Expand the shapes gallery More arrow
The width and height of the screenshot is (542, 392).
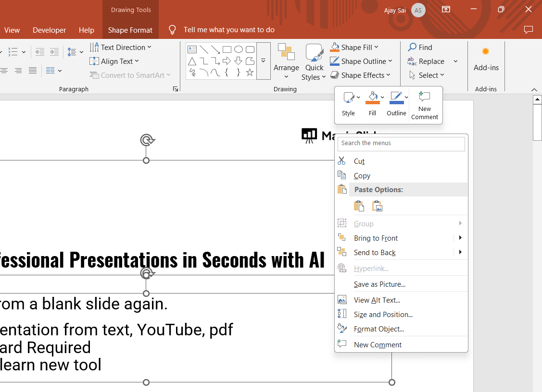click(x=264, y=61)
